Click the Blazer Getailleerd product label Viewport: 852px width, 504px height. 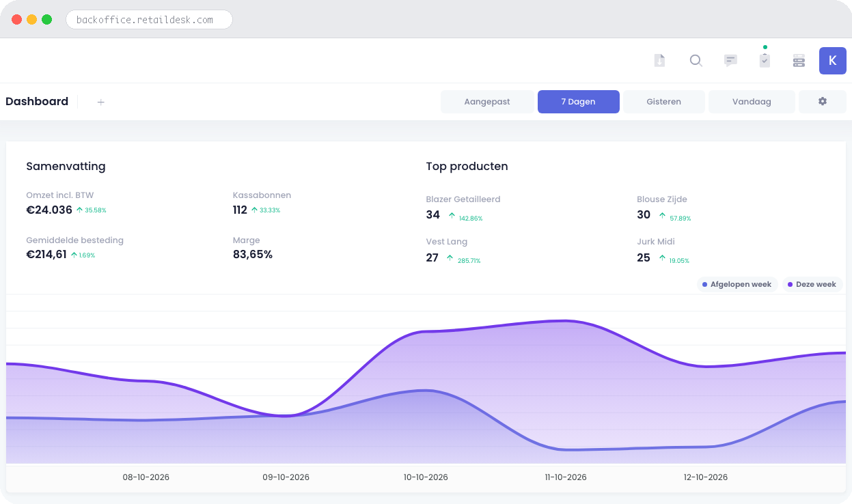pyautogui.click(x=463, y=199)
